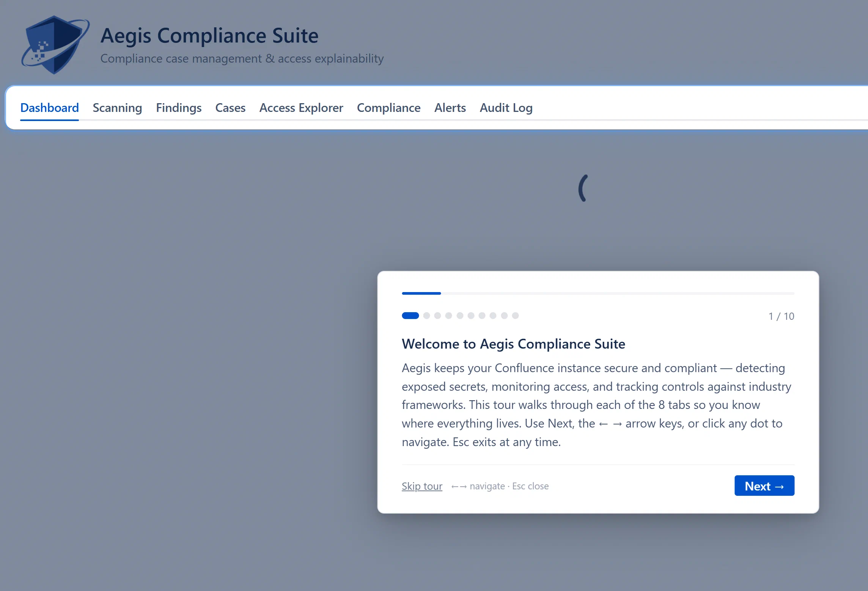Skip the tour via link

pos(422,486)
